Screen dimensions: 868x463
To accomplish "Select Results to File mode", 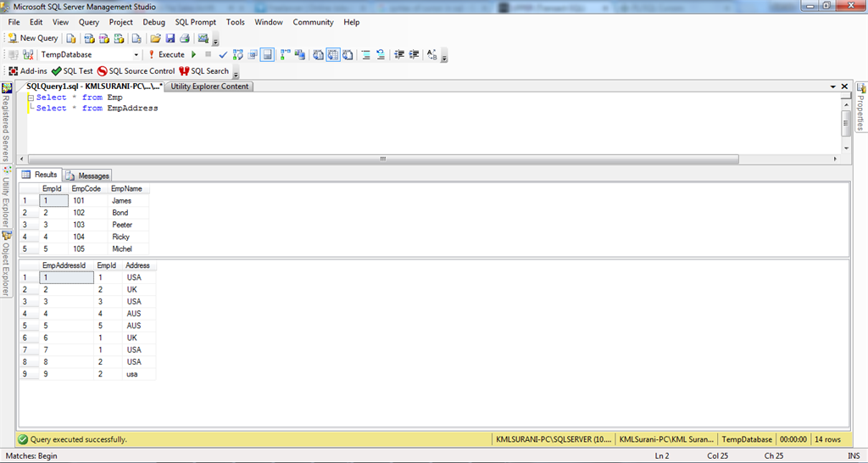I will 348,55.
